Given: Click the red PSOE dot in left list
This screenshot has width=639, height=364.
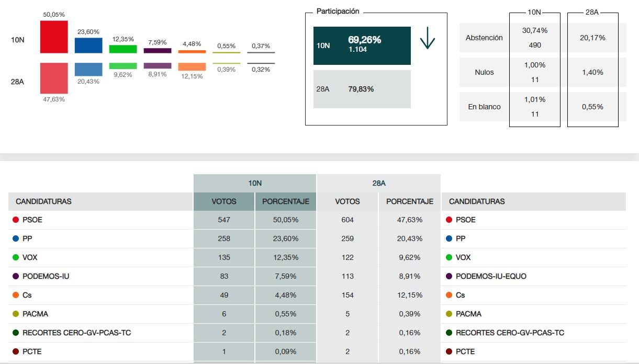Looking at the screenshot, I should coord(16,220).
